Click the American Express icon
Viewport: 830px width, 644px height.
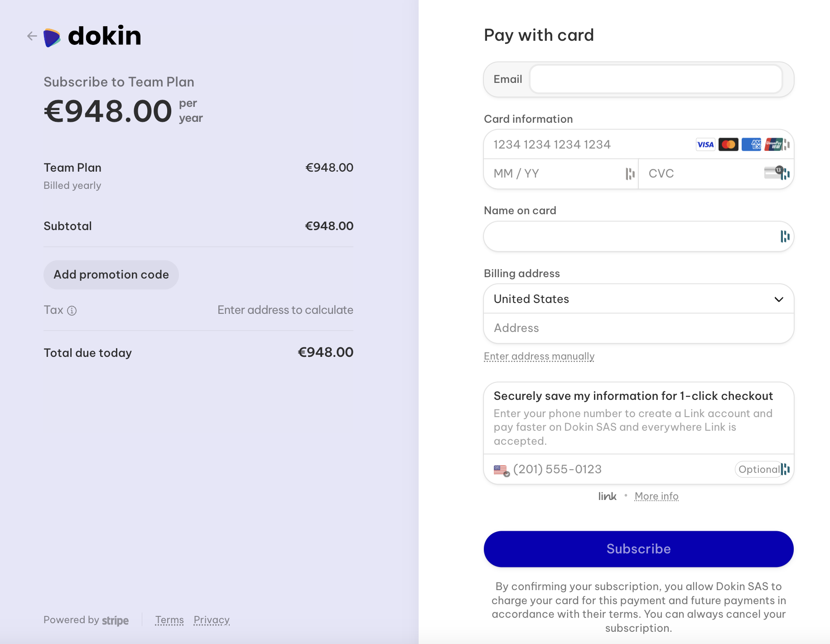coord(751,145)
